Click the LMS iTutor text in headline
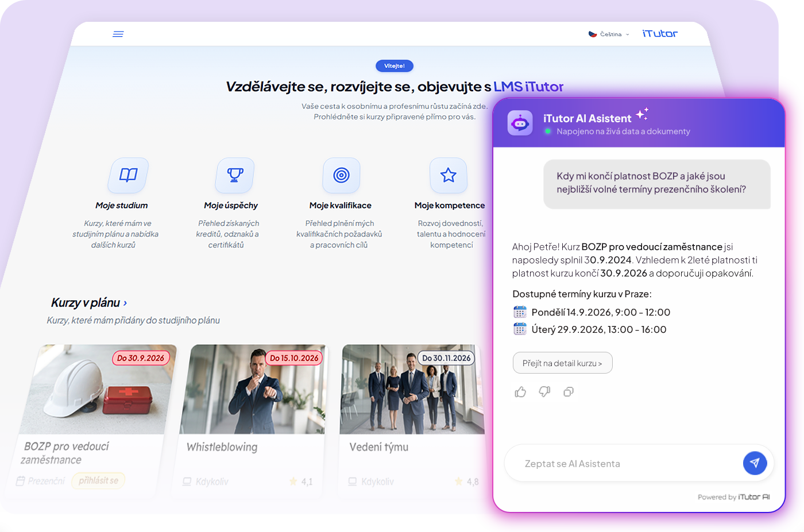The height and width of the screenshot is (532, 804). pos(528,87)
